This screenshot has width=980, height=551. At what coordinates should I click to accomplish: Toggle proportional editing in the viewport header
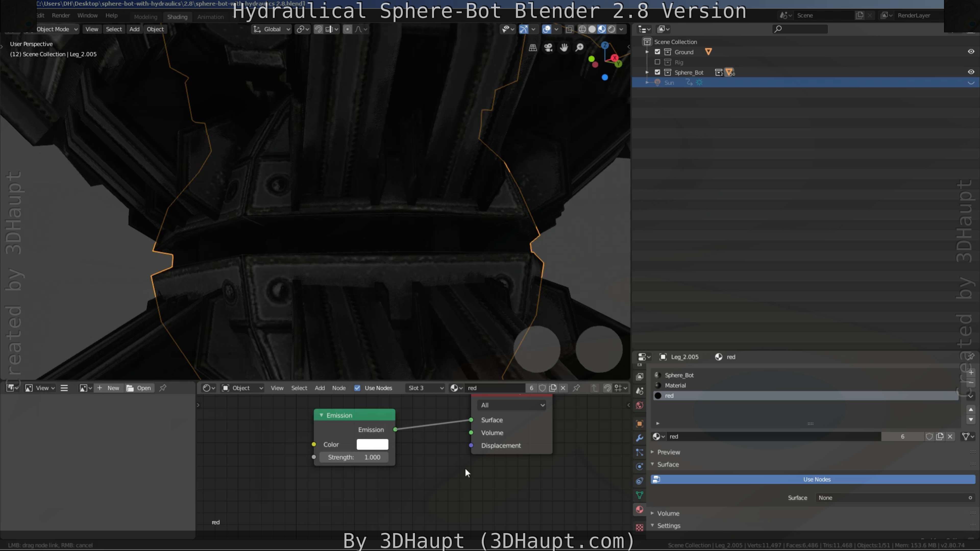click(x=347, y=29)
